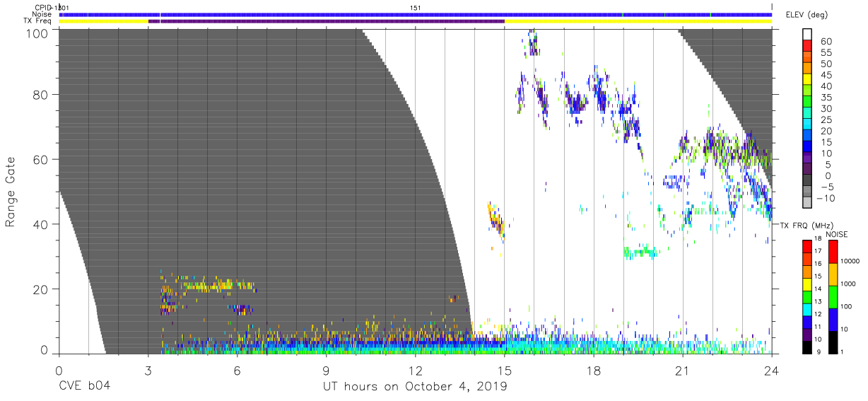Pick the orange segment of the NOISE colorbar
Viewport: 868px width, 401px height.
pyautogui.click(x=833, y=274)
